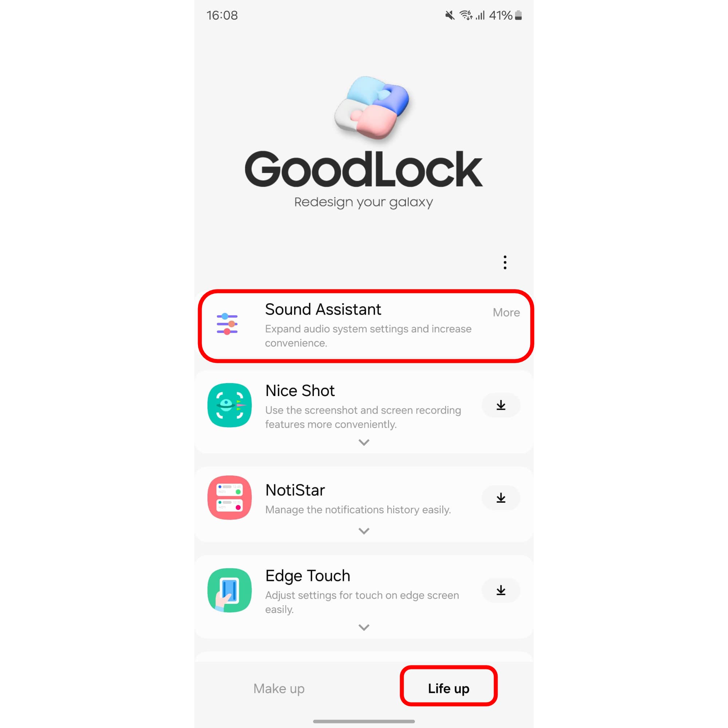
Task: Expand the Edge Touch details chevron
Action: [x=364, y=628]
